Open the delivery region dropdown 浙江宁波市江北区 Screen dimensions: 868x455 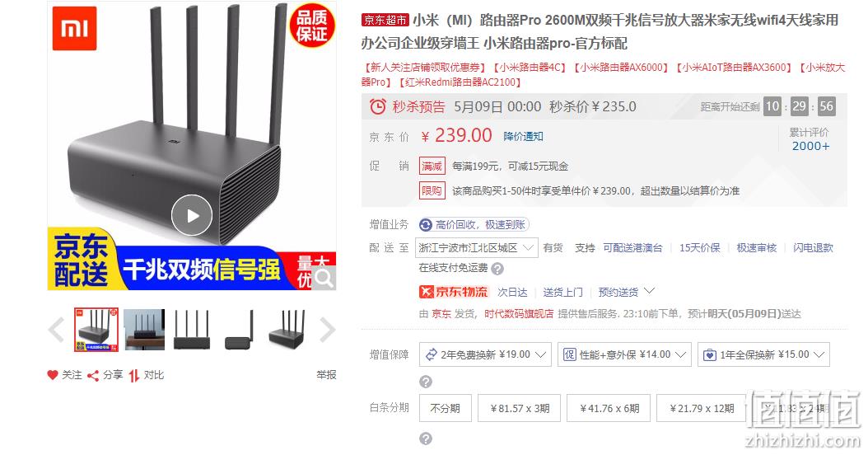tap(477, 248)
